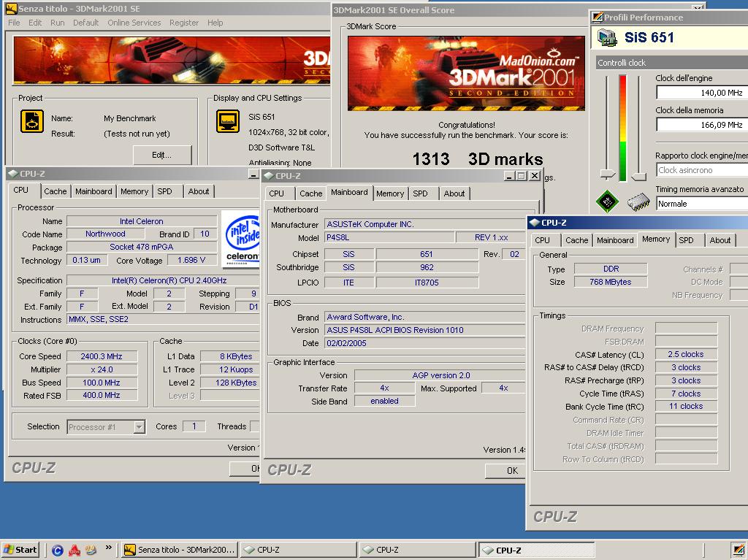Switch to Mainboard tab in CPU-Z processor window
This screenshot has width=748, height=560.
(93, 191)
